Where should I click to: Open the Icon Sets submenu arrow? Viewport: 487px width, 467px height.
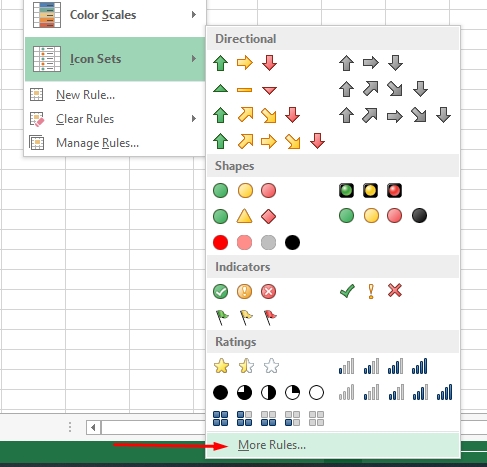(194, 59)
